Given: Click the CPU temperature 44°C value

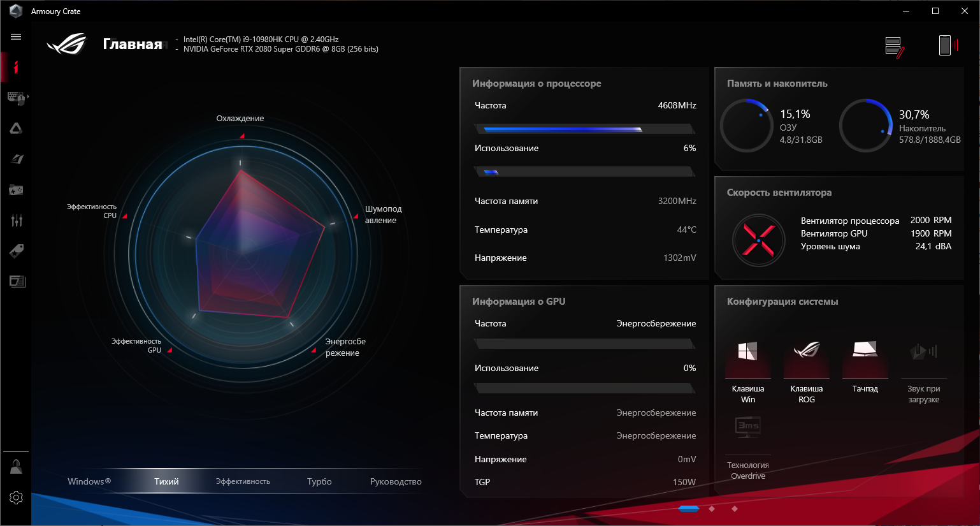Looking at the screenshot, I should tap(686, 230).
